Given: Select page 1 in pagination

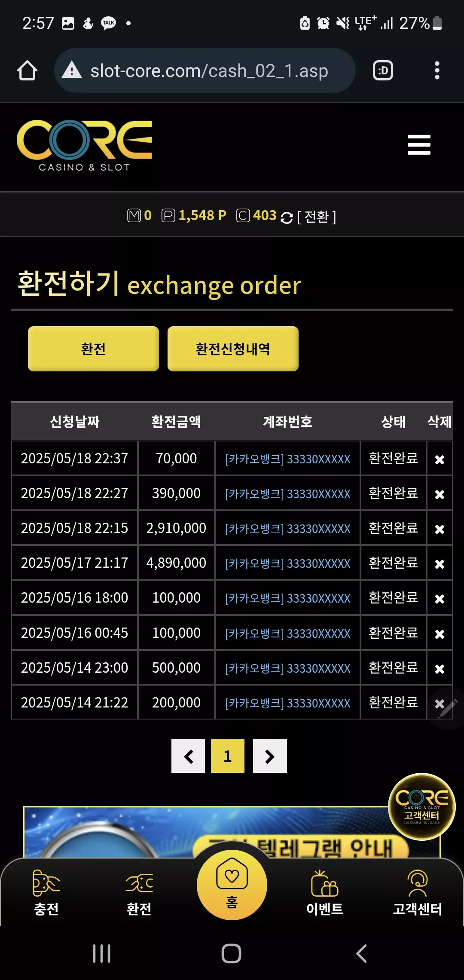Looking at the screenshot, I should tap(228, 756).
